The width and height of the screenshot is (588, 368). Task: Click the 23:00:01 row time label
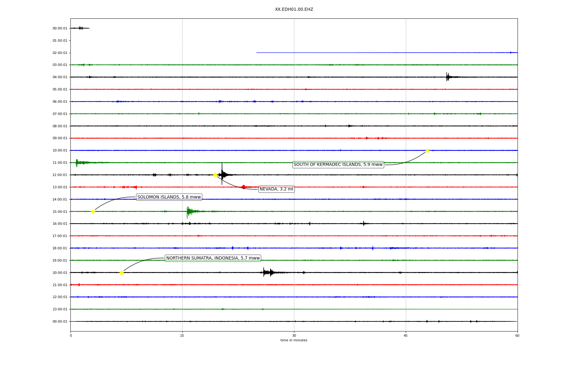[x=60, y=309]
